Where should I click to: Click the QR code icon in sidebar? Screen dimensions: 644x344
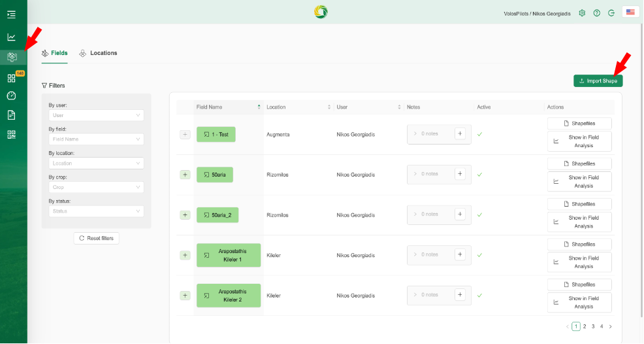coord(11,134)
